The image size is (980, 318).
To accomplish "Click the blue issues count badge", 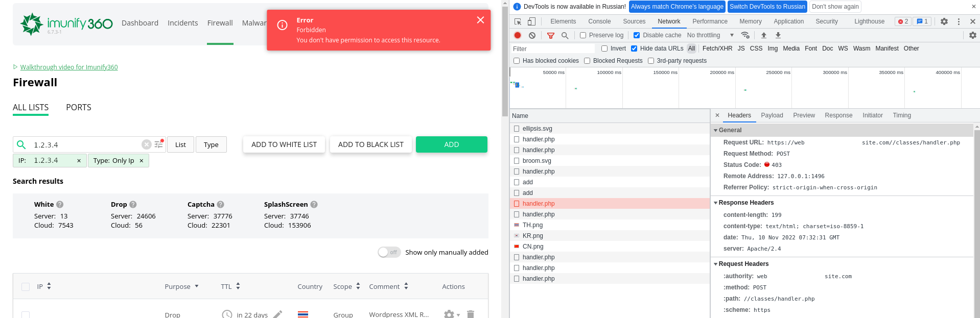I will pos(922,21).
